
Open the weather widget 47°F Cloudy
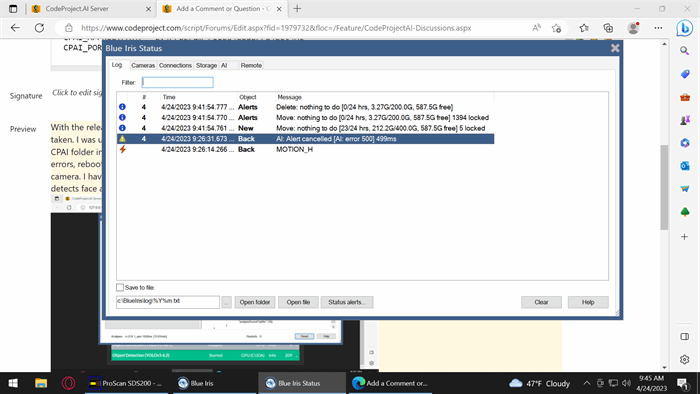point(540,383)
